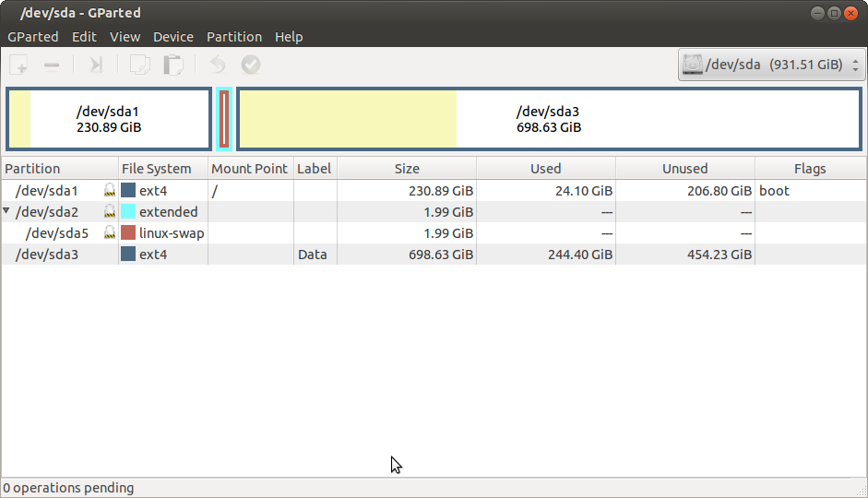Sort by the Size column header
868x498 pixels.
point(406,169)
